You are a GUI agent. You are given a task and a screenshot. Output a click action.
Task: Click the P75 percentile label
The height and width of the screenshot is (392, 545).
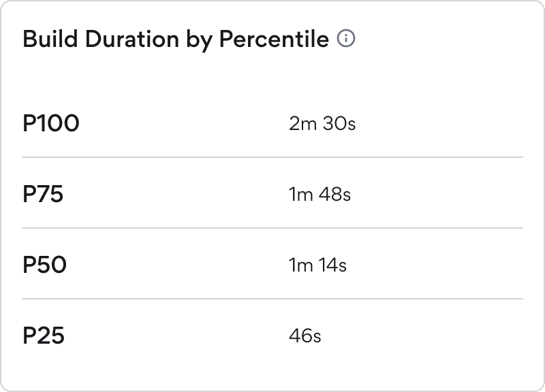click(x=43, y=194)
